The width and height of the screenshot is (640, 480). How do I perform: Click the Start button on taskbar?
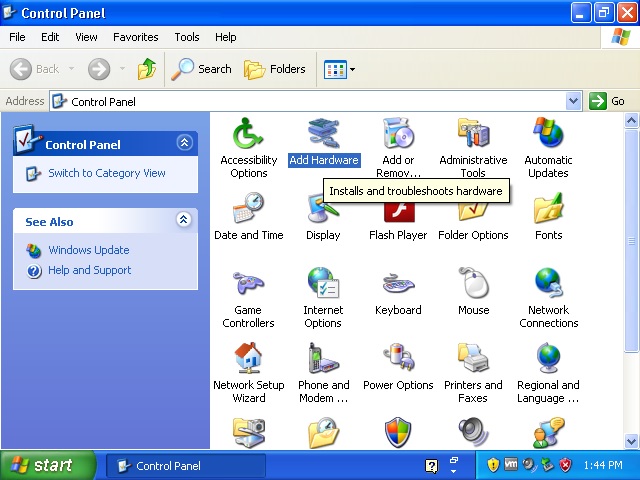click(48, 465)
